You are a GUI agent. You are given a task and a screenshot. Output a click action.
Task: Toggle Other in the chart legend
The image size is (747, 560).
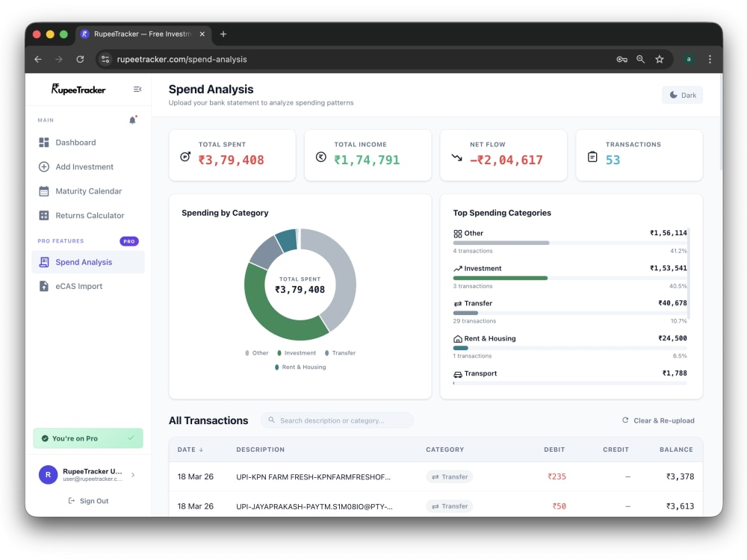pos(257,353)
